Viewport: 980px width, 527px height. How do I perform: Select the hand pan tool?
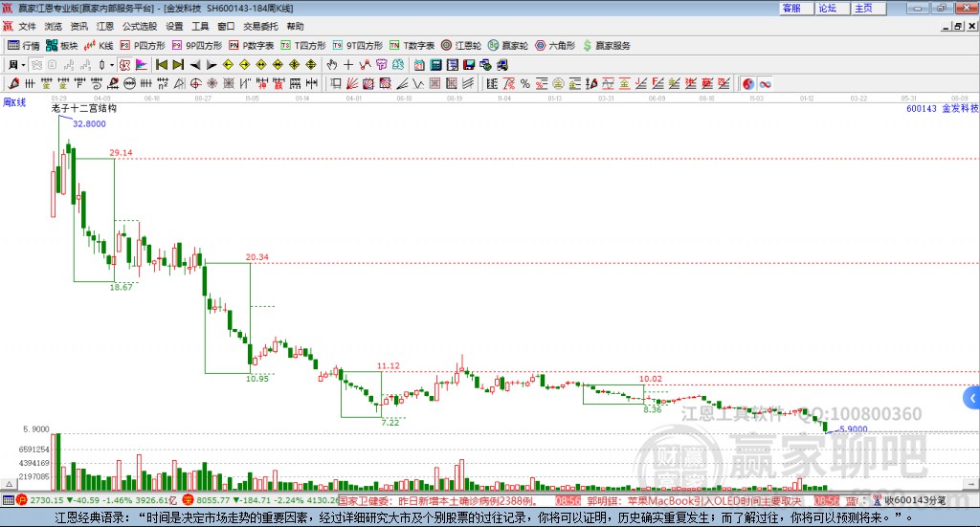[x=332, y=65]
